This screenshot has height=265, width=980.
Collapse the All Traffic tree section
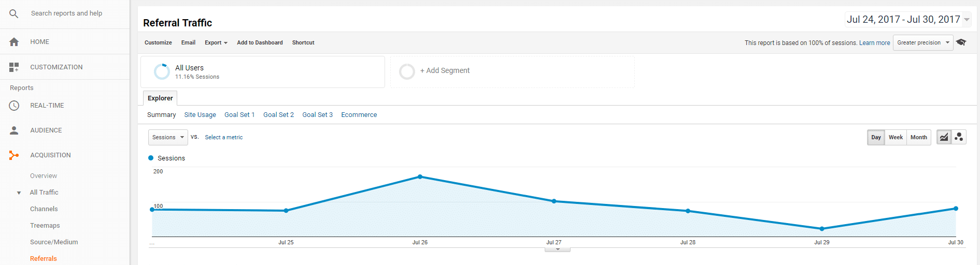tap(19, 193)
